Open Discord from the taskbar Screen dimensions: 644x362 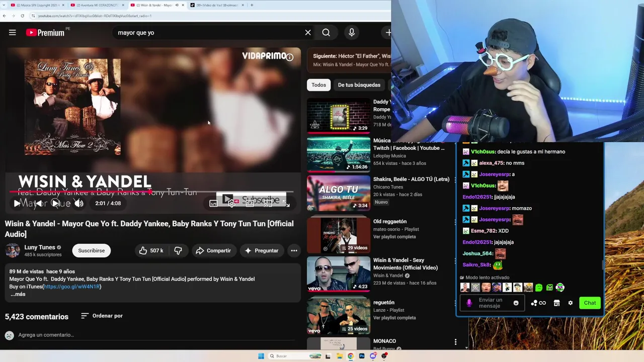coord(373,356)
